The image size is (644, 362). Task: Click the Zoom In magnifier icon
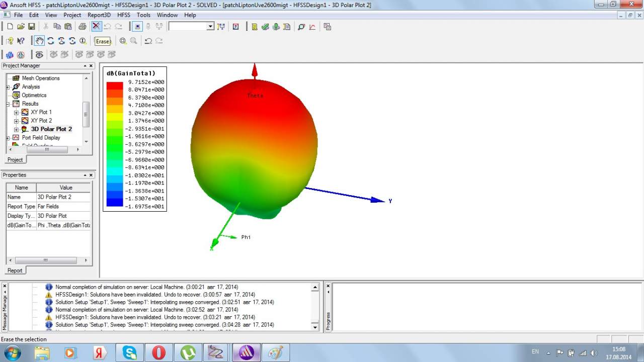(123, 41)
